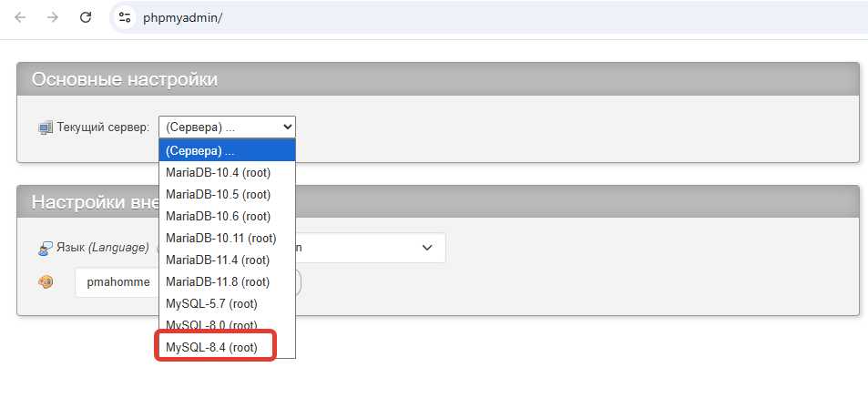868x398 pixels.
Task: Click the Настройки внешнего вида panel header
Action: point(438,201)
